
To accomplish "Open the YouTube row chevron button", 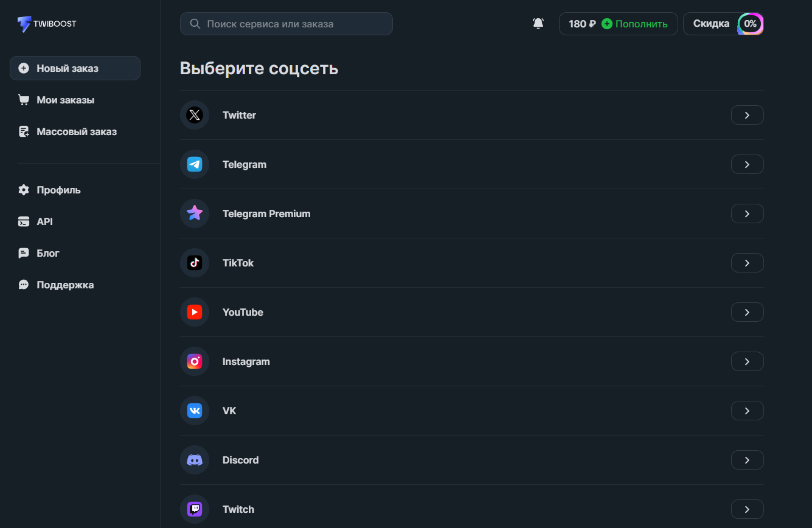I will point(747,312).
